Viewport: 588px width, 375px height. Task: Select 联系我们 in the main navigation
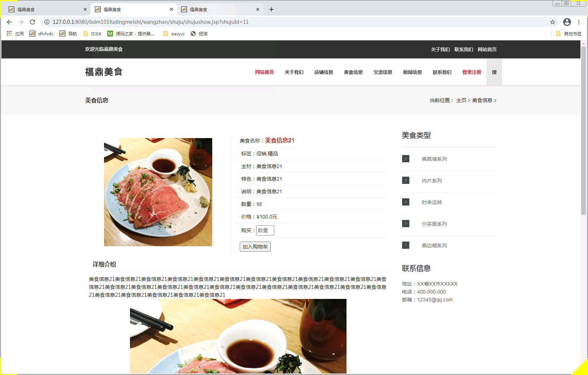[442, 72]
